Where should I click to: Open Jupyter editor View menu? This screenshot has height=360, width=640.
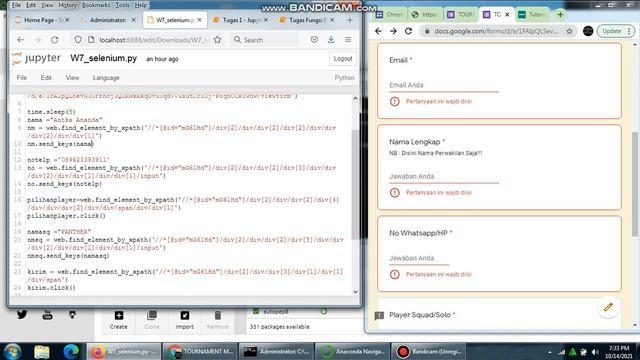[x=72, y=78]
